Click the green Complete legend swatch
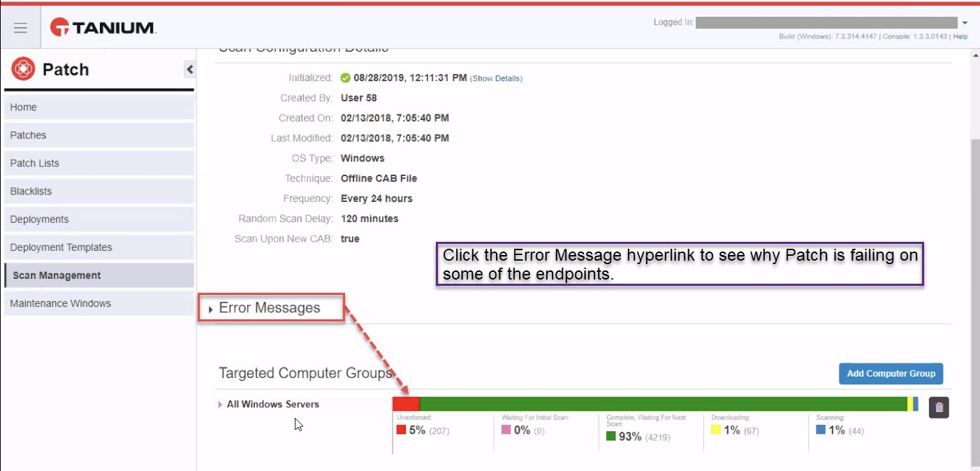This screenshot has width=980, height=471. 611,436
